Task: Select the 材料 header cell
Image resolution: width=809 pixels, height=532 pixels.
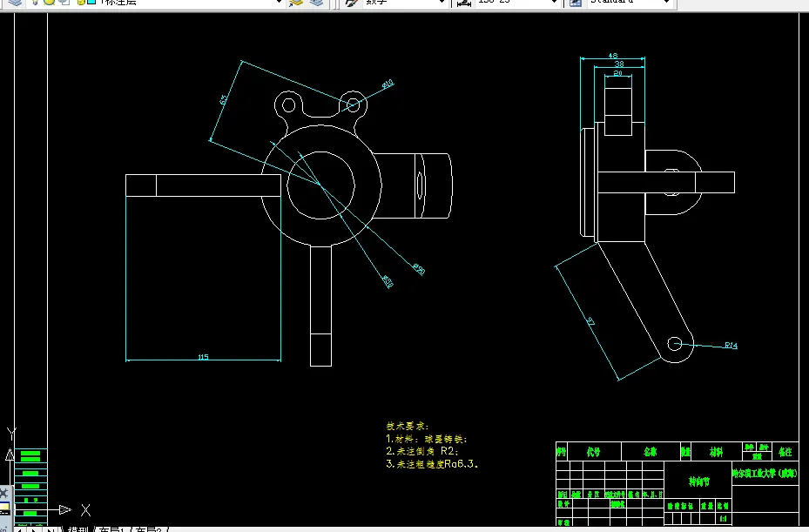Action: (x=716, y=452)
